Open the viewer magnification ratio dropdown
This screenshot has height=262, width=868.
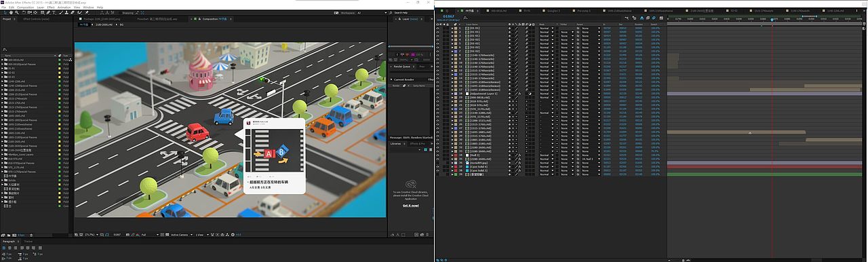[x=92, y=235]
